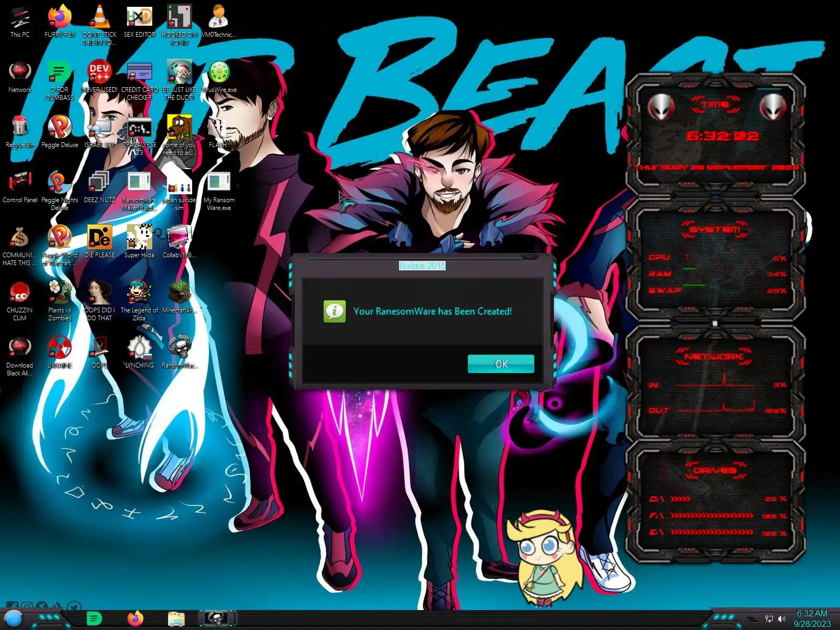The width and height of the screenshot is (840, 630).
Task: Open the taskbar clock showing 6:32 AM
Action: pos(812,618)
